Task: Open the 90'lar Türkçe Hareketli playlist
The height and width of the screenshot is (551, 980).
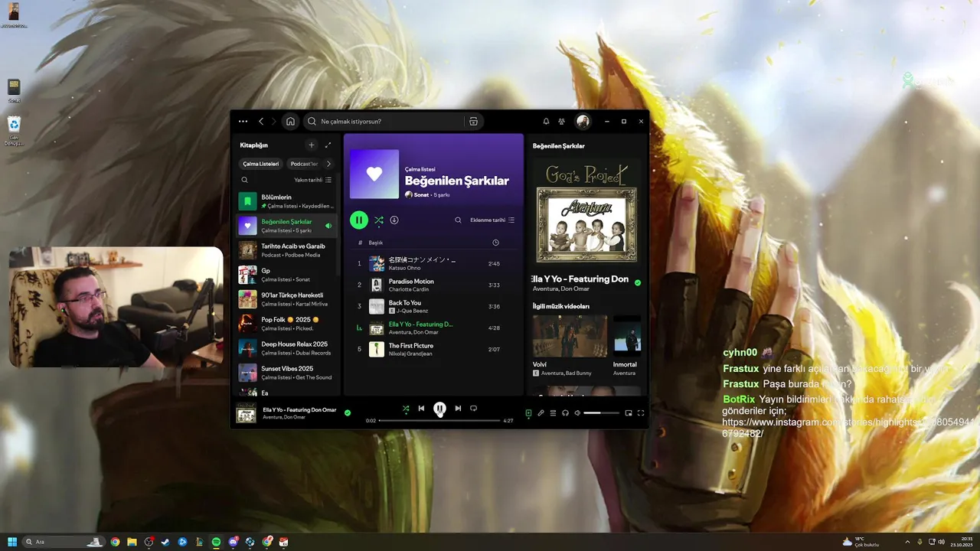Action: (x=287, y=299)
